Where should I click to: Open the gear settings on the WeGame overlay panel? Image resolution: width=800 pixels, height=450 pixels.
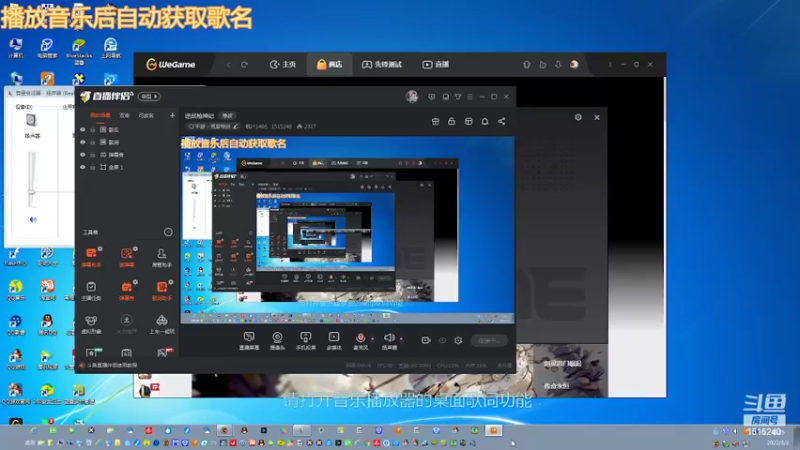pyautogui.click(x=578, y=117)
